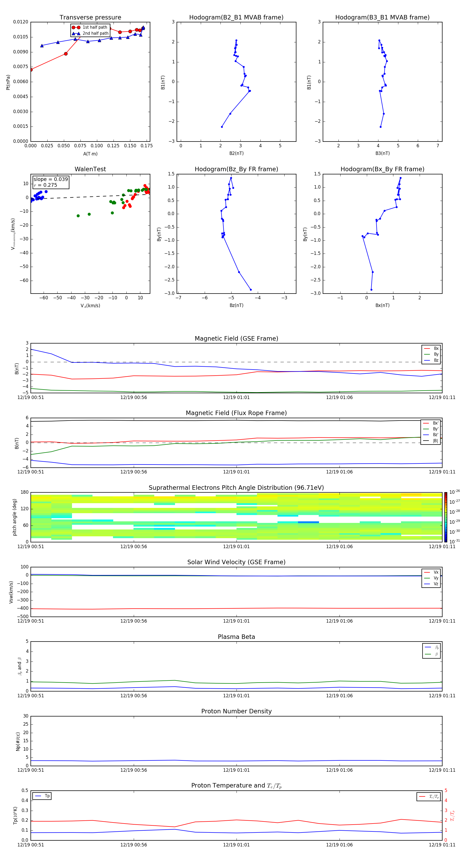Click 'pitch angle (deg)' axis label
This screenshot has height=868, width=473.
point(14,517)
